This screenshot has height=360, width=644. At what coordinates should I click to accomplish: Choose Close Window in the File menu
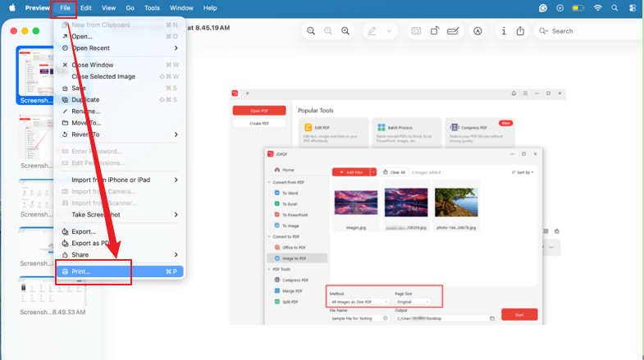[x=120, y=65]
